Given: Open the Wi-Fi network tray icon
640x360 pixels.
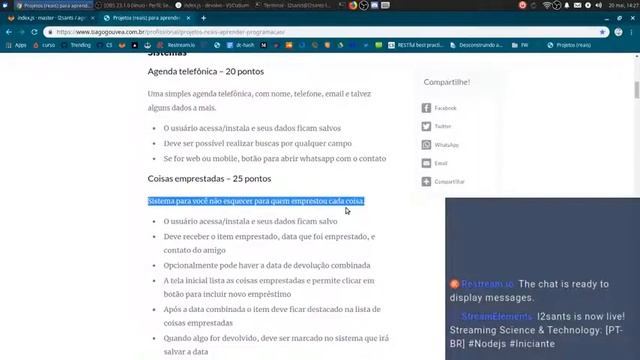Looking at the screenshot, I should pos(547,5).
